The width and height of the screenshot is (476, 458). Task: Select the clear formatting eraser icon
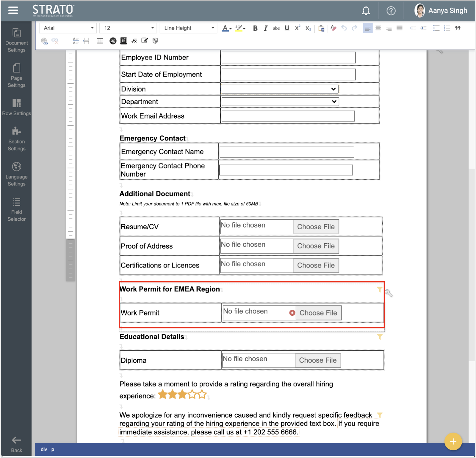click(333, 28)
